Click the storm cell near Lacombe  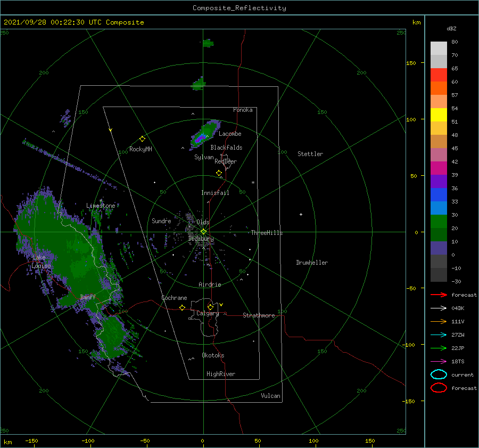(204, 135)
